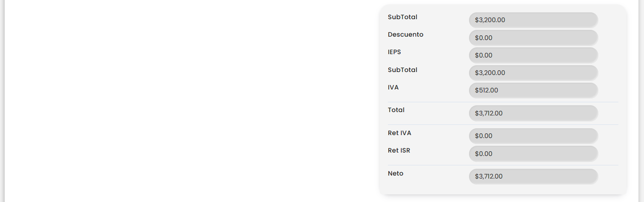Click the first SubTotal field above Descuento

click(x=533, y=20)
